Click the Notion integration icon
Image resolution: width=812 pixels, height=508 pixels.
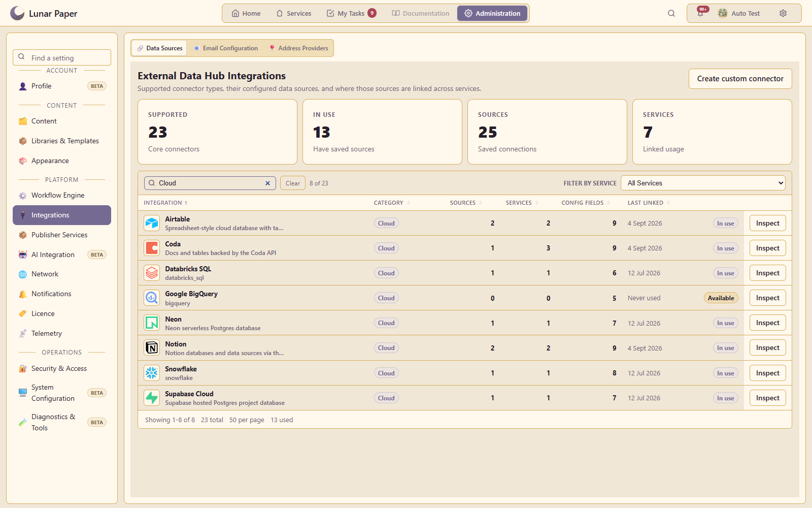point(152,348)
